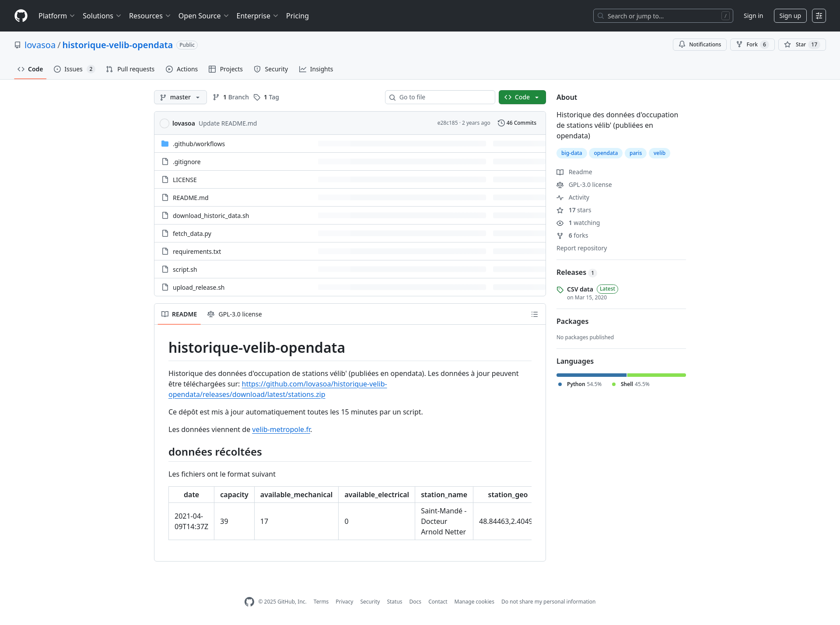Click the pulse icon beside Activity

560,198
